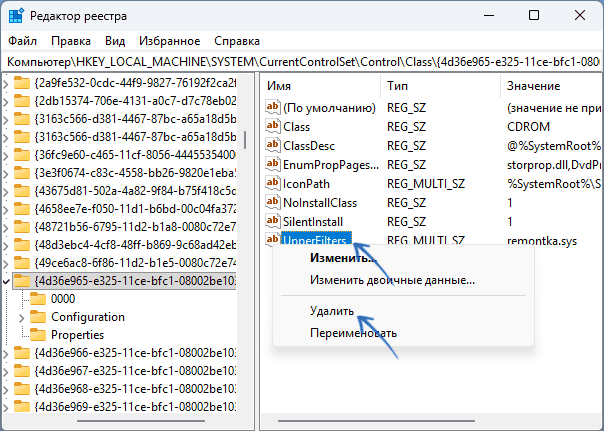Expand the {2a9fe532-0cdc-44f9 key chevron
This screenshot has width=604, height=431.
(6, 84)
